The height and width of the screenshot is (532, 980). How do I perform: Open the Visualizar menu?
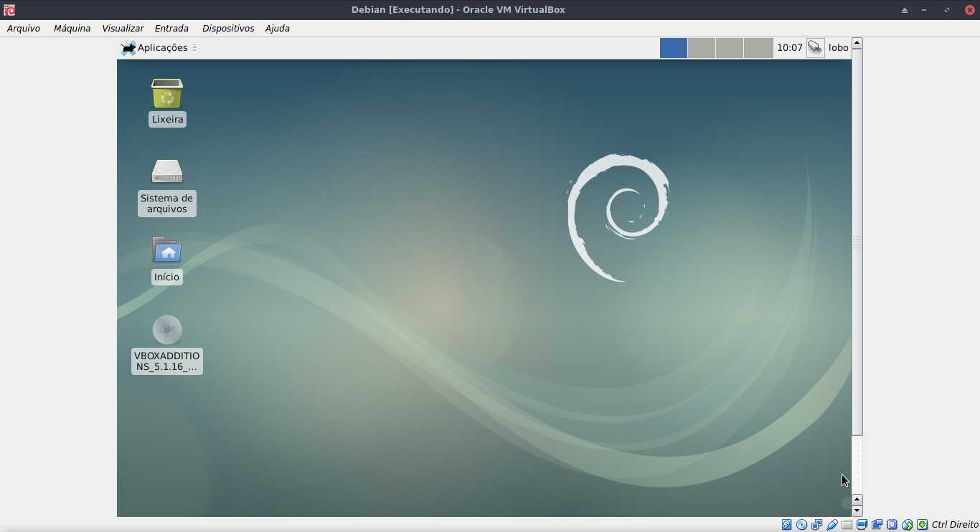click(123, 29)
